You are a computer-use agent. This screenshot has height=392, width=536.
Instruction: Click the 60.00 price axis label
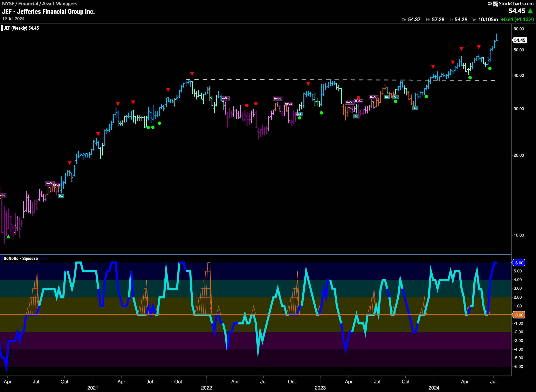[x=519, y=29]
